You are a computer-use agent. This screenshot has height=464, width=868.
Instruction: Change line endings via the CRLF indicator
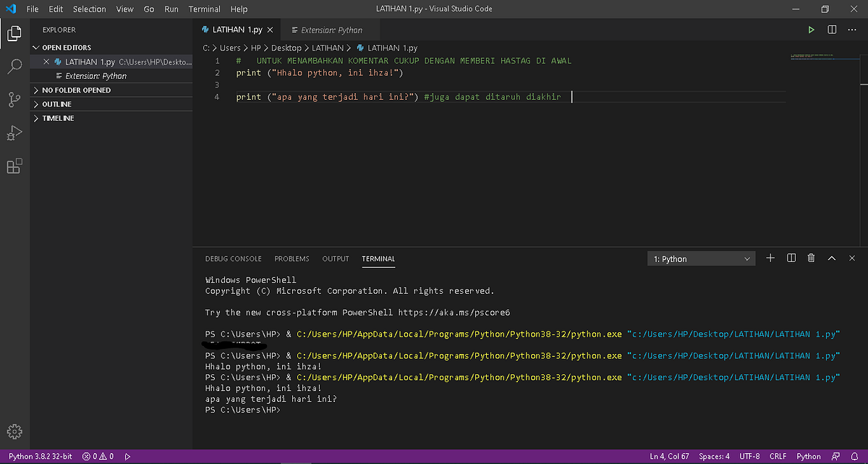tap(778, 456)
